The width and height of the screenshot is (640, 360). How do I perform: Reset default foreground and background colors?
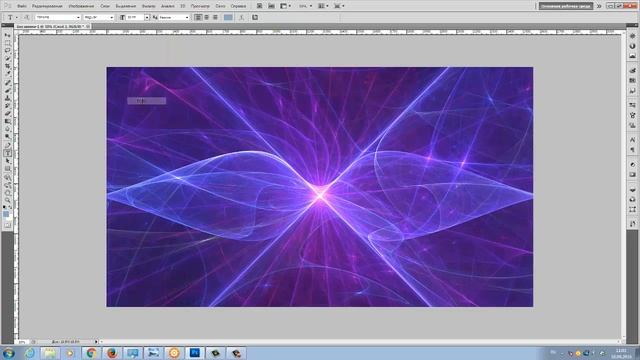[x=4, y=207]
